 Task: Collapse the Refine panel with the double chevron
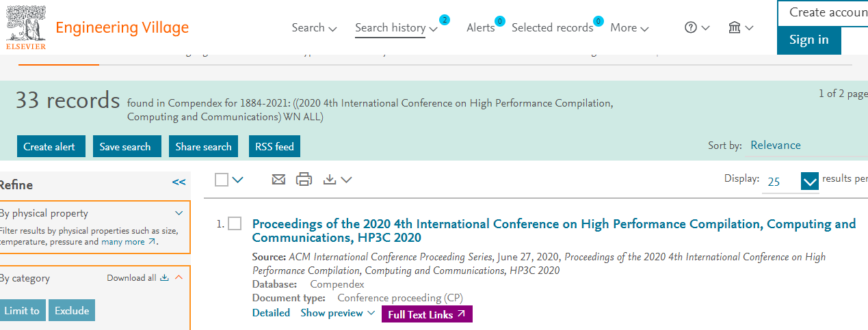coord(179,182)
